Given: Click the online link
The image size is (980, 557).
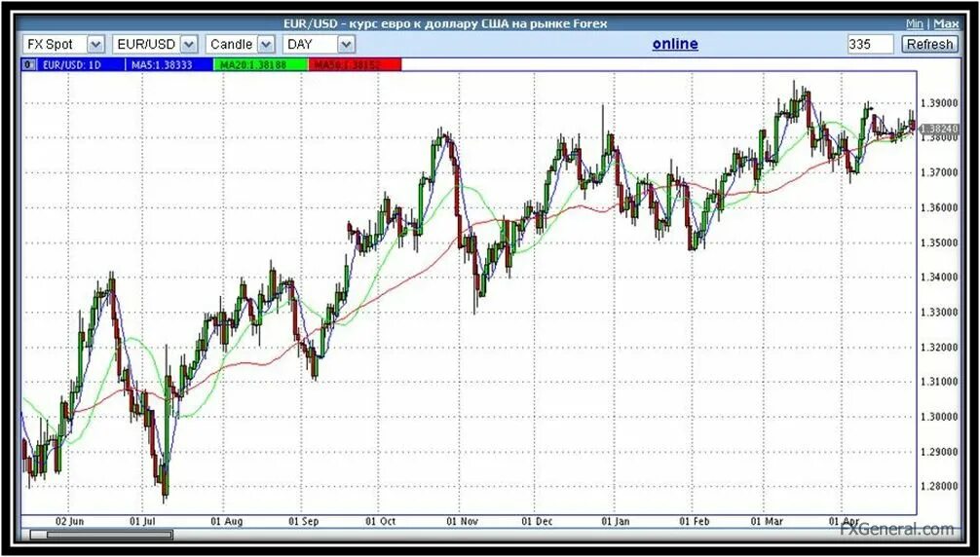Looking at the screenshot, I should click(675, 44).
